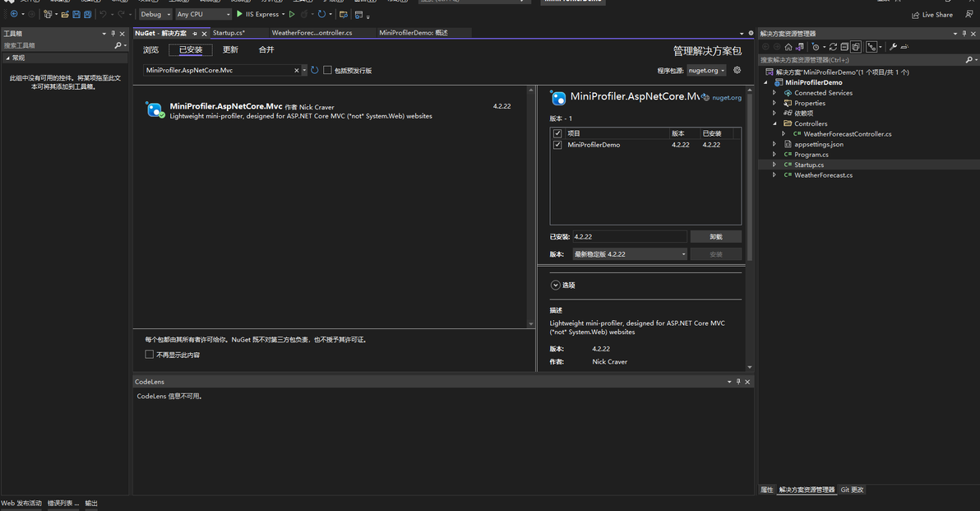
Task: Enable the include prerelease checkbox
Action: point(327,70)
